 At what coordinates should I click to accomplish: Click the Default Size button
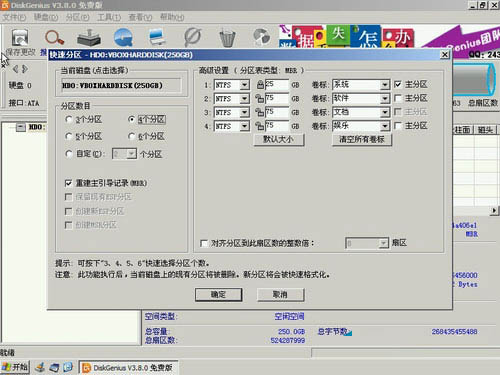click(x=279, y=140)
